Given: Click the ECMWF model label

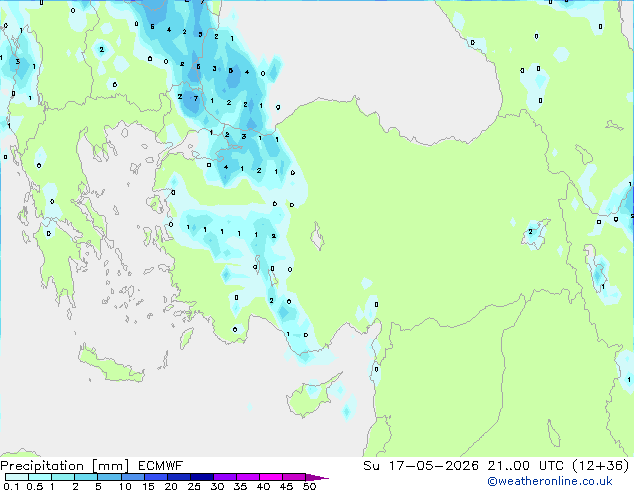Looking at the screenshot, I should tap(160, 466).
